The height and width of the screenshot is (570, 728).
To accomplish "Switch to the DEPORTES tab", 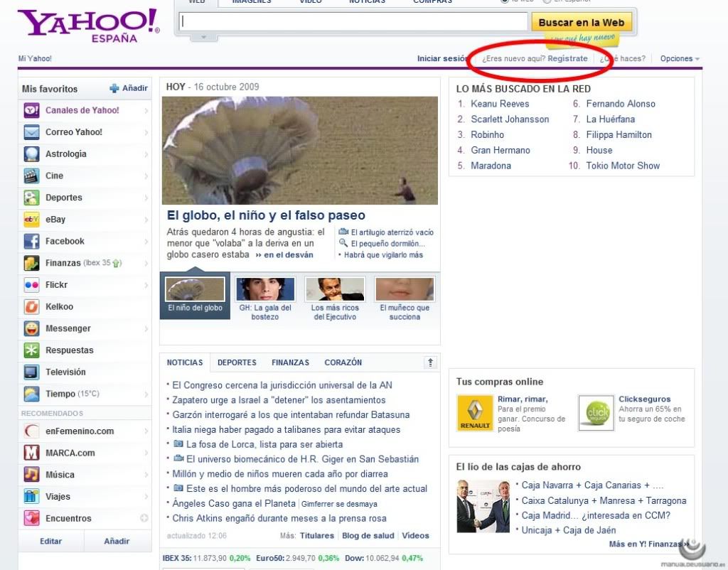I will 237,362.
